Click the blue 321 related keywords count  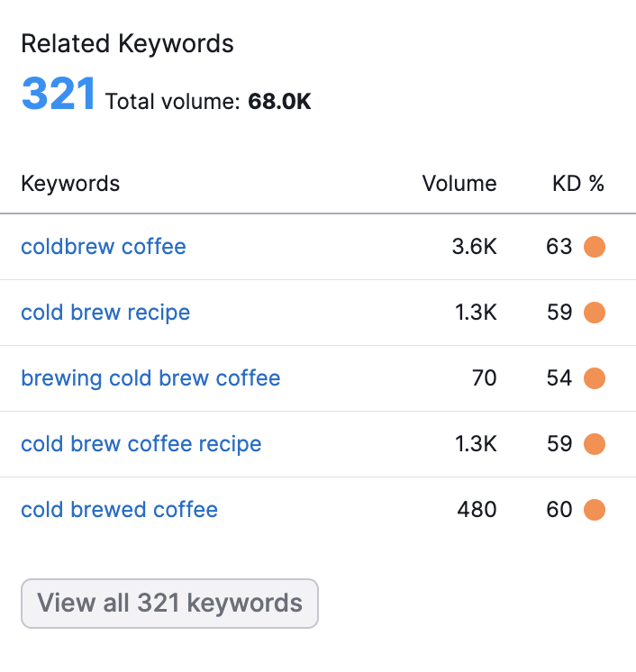[59, 94]
